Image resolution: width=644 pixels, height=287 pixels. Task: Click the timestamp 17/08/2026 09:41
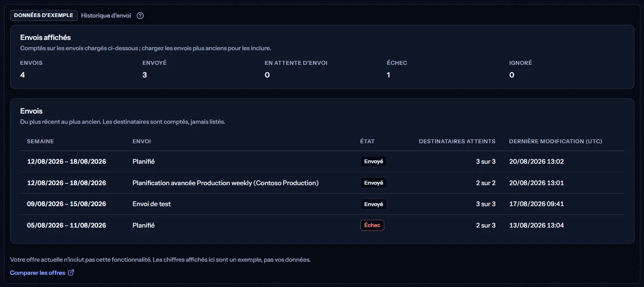click(536, 204)
